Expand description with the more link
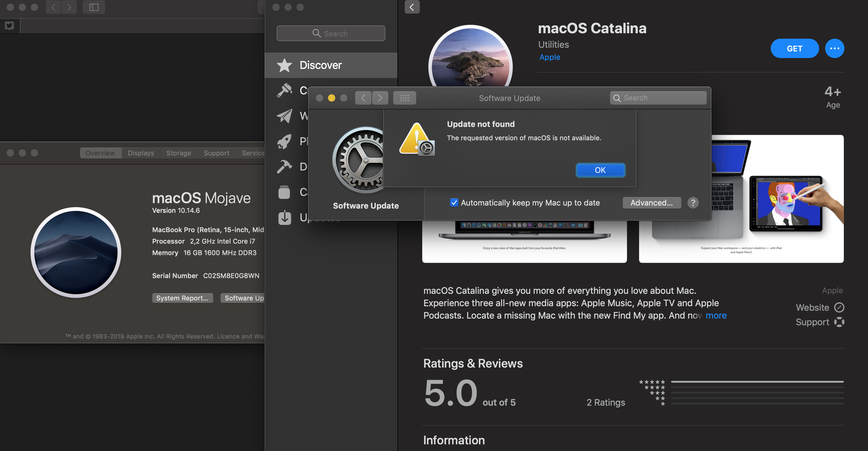This screenshot has width=868, height=451. coord(716,315)
